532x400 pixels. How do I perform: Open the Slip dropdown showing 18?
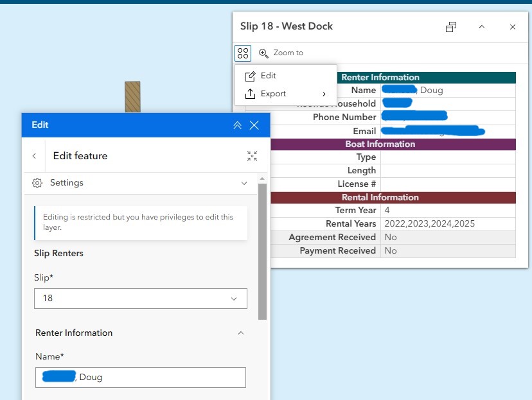[x=140, y=299]
